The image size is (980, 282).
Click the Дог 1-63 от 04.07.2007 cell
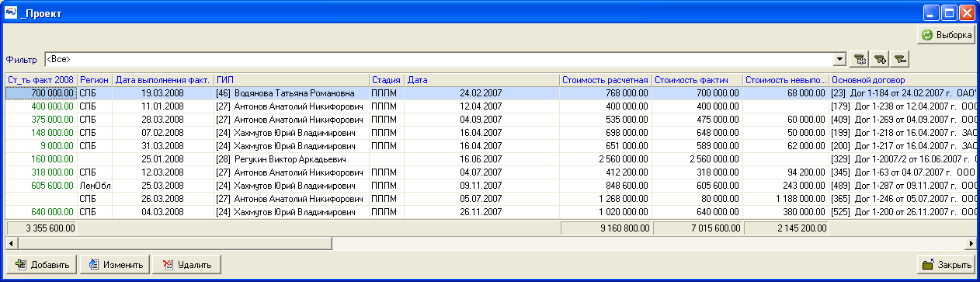pos(902,172)
